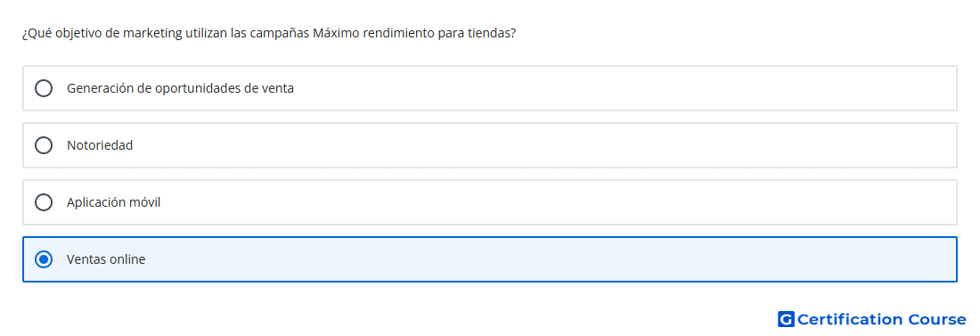Click the "Aplicación móvil" answer label
The height and width of the screenshot is (336, 980).
pyautogui.click(x=114, y=202)
